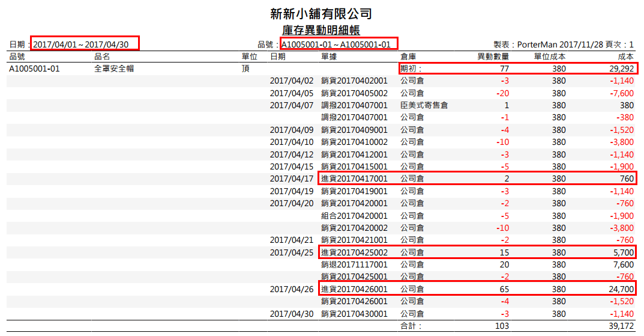
Task: Open document 銷貨20170430001
Action: (354, 314)
